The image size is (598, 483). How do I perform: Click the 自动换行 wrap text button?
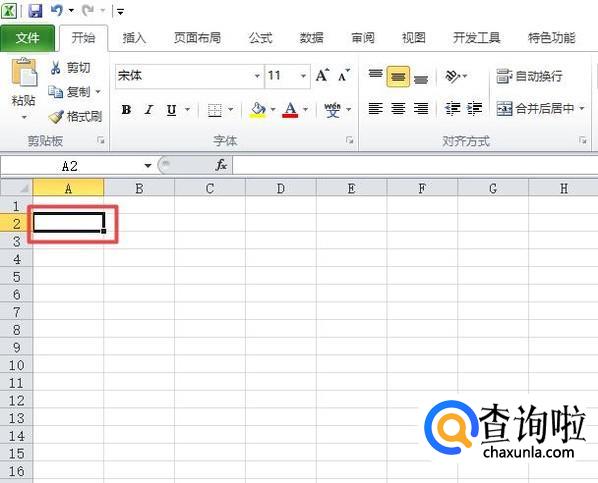529,76
